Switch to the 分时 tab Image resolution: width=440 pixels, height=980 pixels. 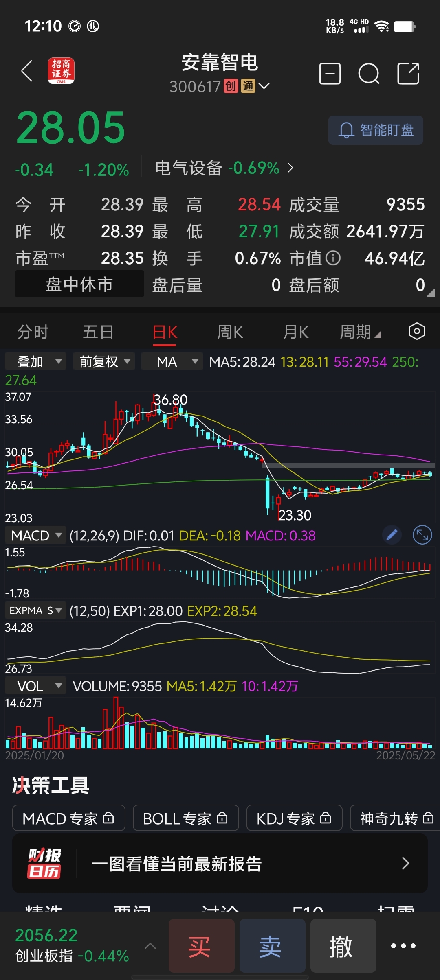point(33,332)
